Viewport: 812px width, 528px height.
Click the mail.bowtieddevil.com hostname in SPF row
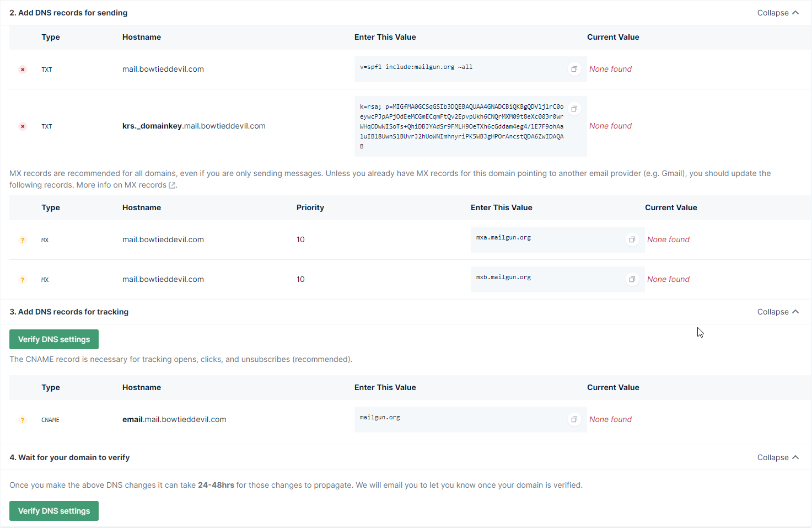(x=163, y=69)
